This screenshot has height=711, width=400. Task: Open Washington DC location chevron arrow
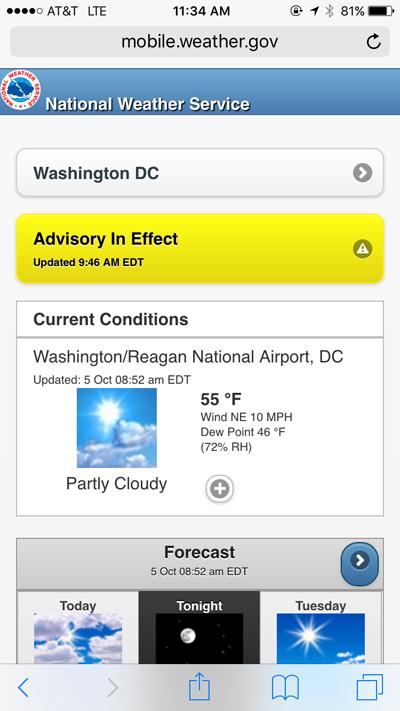point(363,173)
